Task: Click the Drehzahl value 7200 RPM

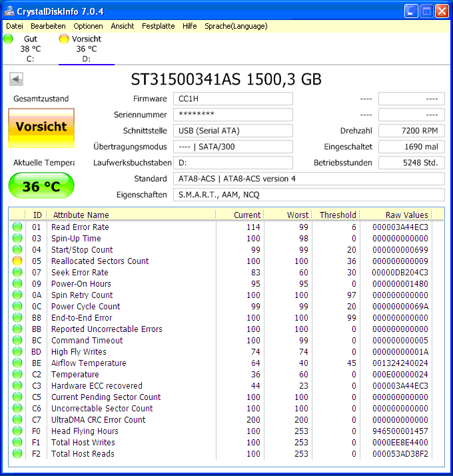Action: tap(412, 131)
